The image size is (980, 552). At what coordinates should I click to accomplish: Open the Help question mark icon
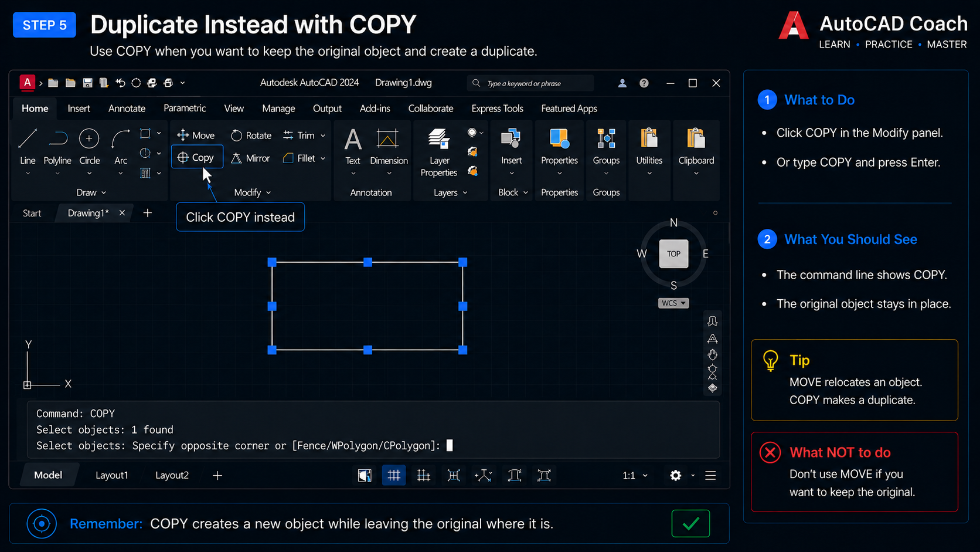[x=644, y=83]
